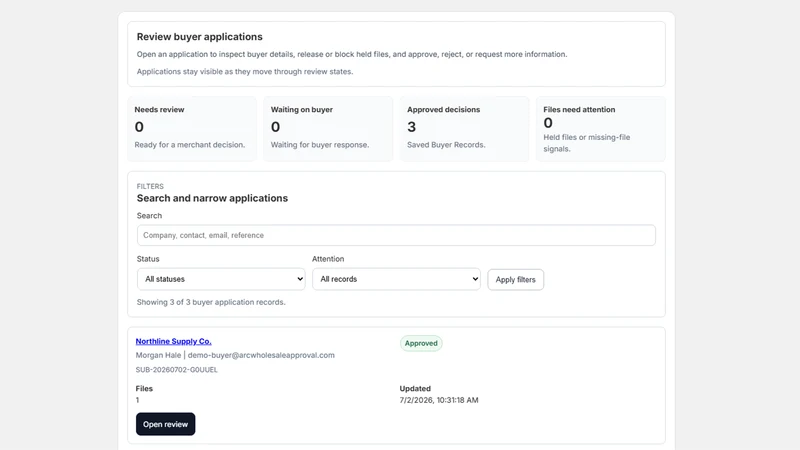Click the Open review button
This screenshot has width=800, height=450.
165,424
